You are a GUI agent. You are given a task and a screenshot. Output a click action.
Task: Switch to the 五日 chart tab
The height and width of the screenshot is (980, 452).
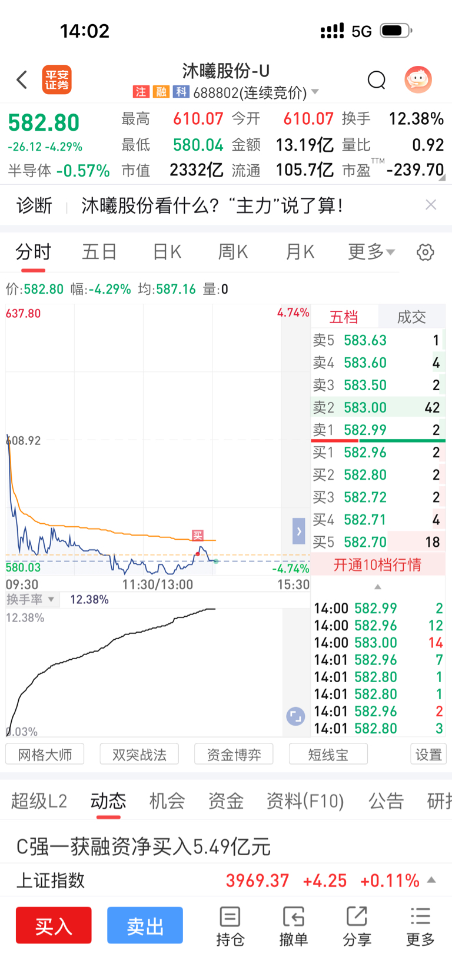pyautogui.click(x=99, y=253)
